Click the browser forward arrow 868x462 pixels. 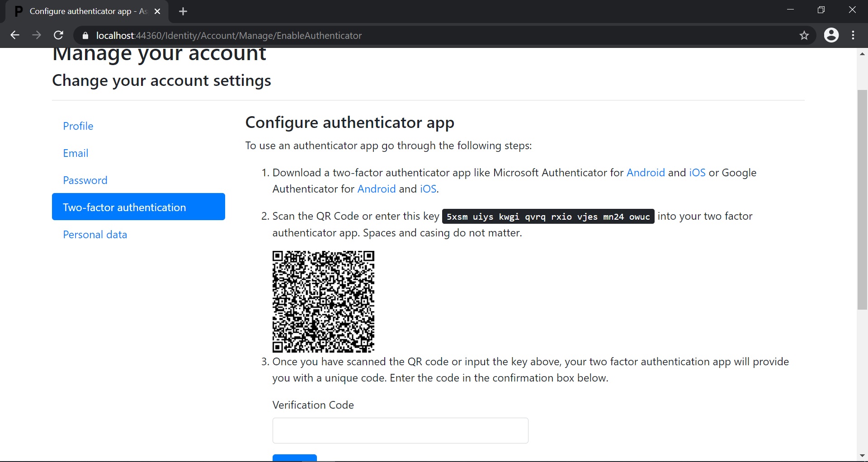37,35
